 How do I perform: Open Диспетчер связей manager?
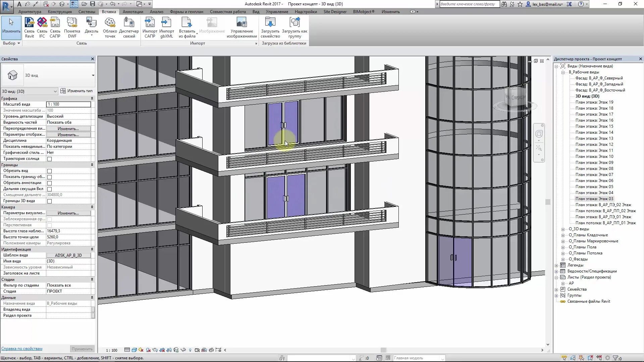tap(129, 23)
